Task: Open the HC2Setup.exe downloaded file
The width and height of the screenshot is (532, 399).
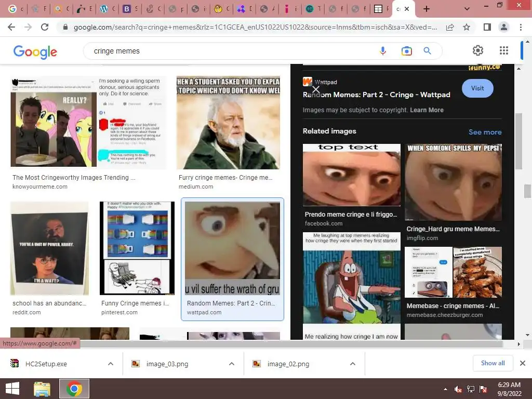Action: [46, 364]
